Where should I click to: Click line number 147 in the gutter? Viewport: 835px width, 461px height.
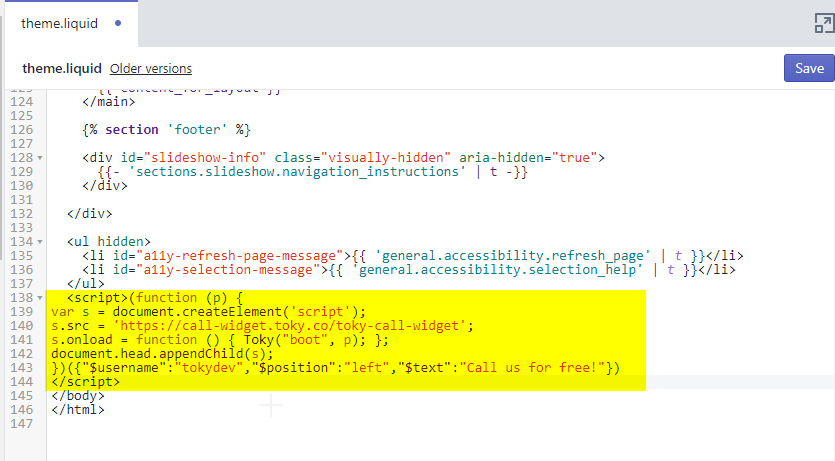[22, 424]
